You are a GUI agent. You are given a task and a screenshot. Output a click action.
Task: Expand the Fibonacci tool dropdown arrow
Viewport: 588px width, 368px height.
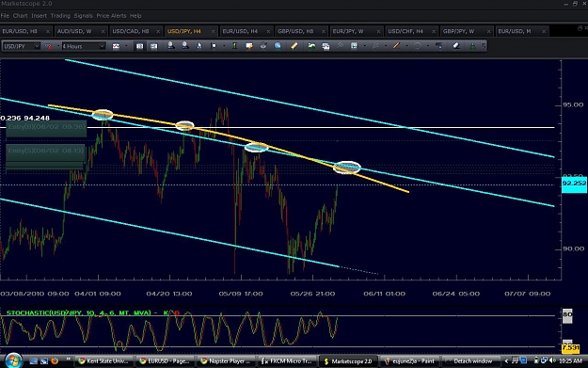click(386, 46)
